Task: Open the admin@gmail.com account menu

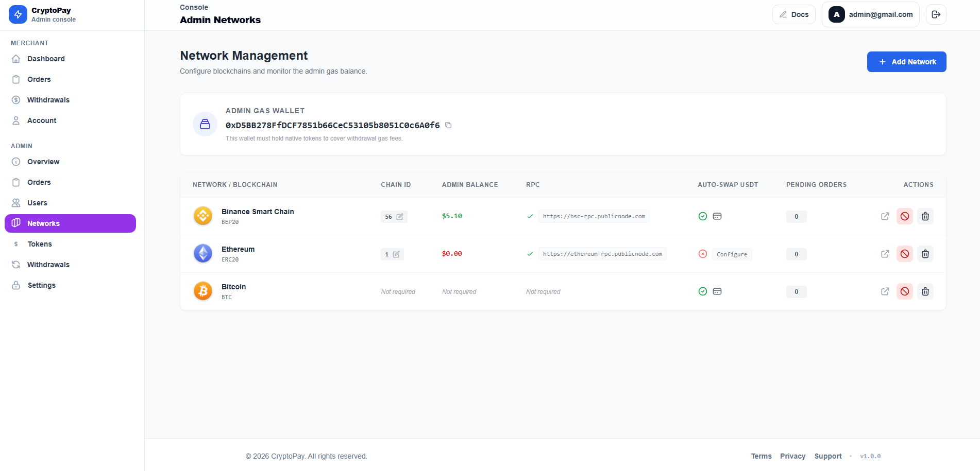Action: pos(870,14)
